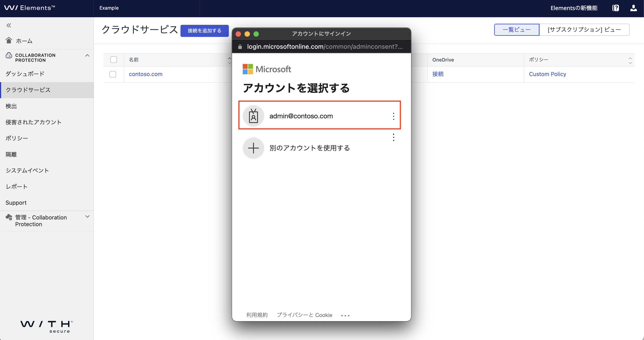Check the box for contoso.com row
This screenshot has height=340, width=644.
pyautogui.click(x=113, y=74)
